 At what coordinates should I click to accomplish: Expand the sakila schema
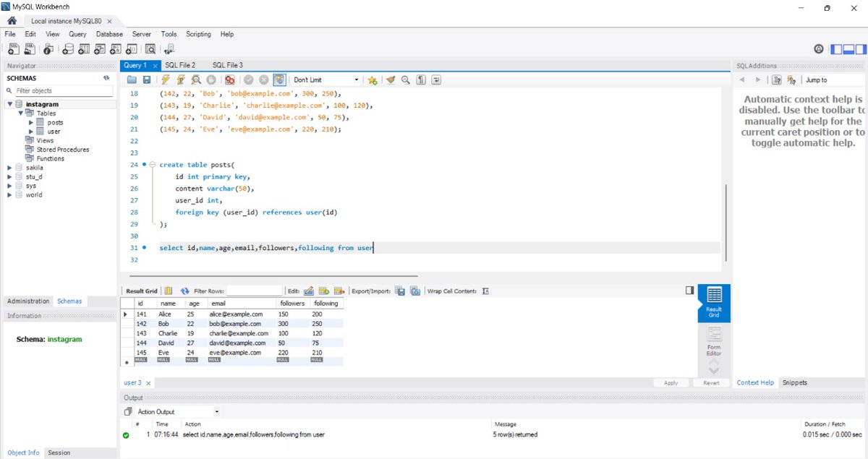10,168
